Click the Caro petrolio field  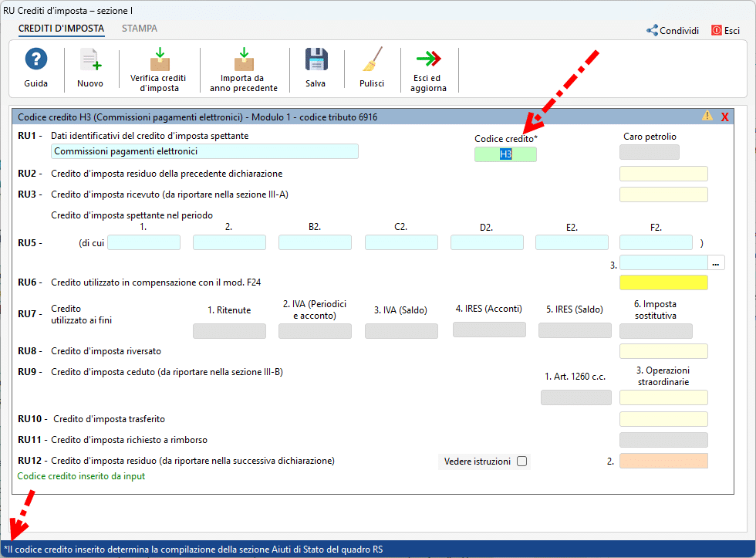(x=650, y=152)
